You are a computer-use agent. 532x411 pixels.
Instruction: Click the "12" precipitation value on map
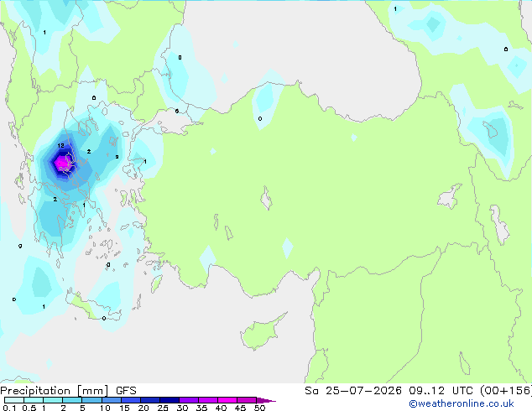click(60, 145)
